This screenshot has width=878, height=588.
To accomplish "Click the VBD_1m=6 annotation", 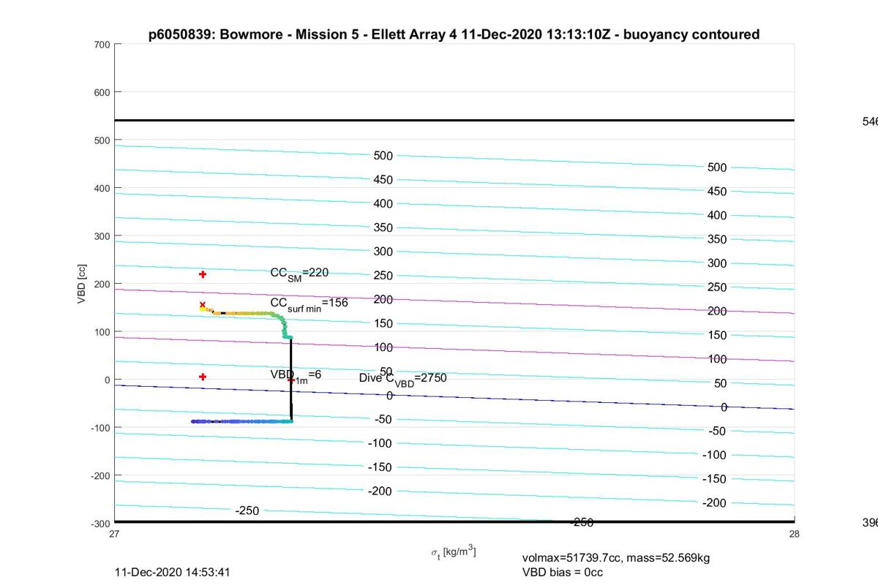I will click(x=296, y=375).
